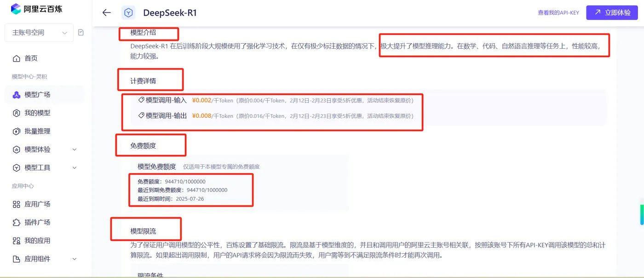The height and width of the screenshot is (278, 644).
Task: Click the Application Plaza (应用广场) grid icon
Action: pyautogui.click(x=17, y=204)
